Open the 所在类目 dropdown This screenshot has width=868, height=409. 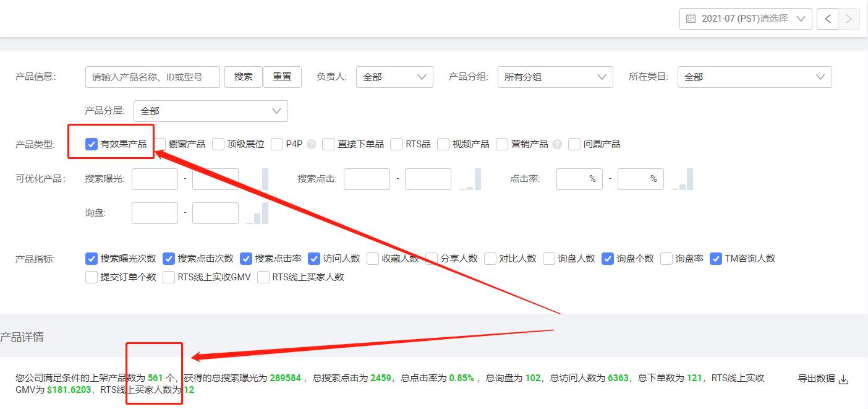click(755, 77)
